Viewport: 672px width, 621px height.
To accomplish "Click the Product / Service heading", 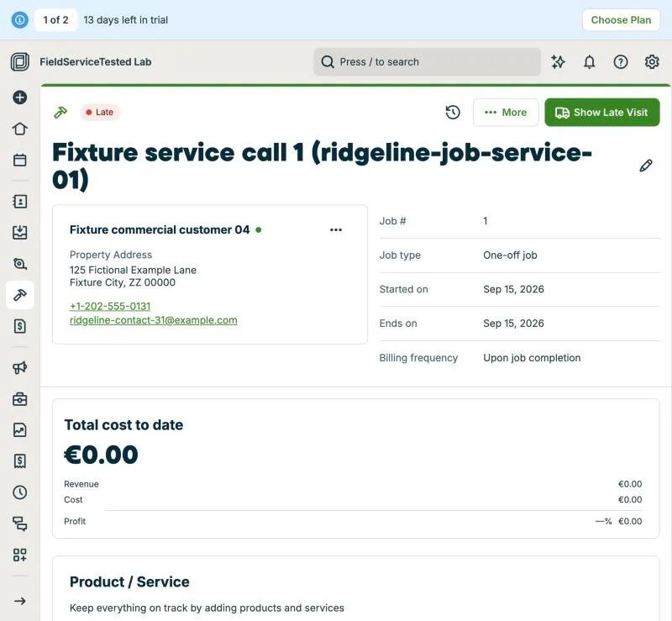I will coord(129,582).
